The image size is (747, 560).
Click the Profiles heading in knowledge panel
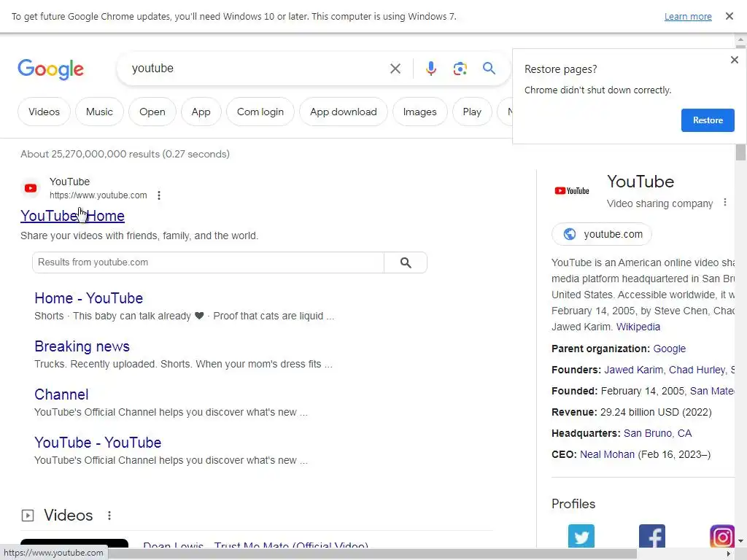[x=573, y=504]
